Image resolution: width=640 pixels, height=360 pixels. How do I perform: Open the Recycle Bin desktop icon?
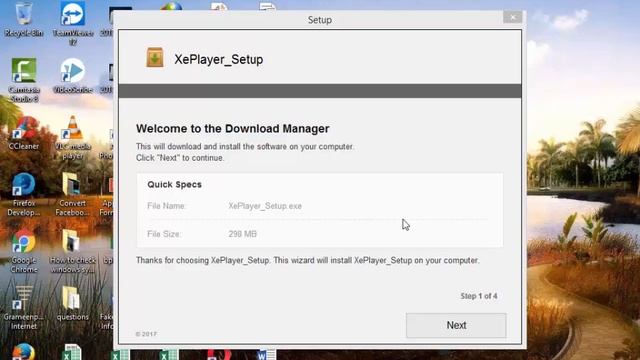click(24, 19)
